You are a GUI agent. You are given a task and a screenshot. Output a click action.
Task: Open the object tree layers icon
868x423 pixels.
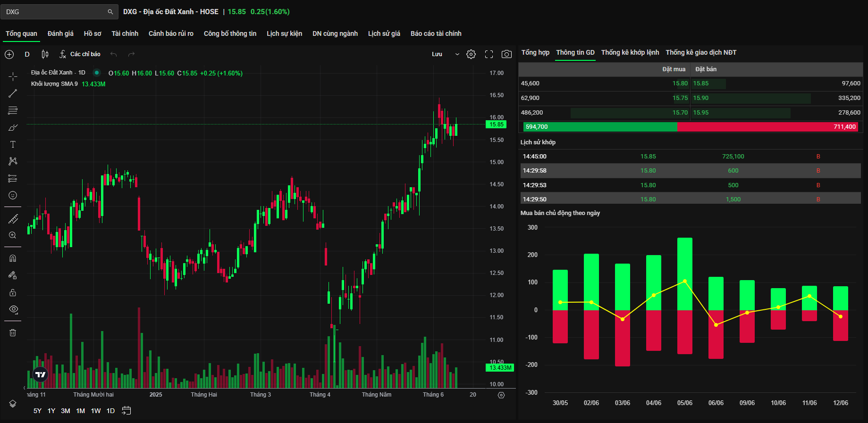pyautogui.click(x=13, y=404)
